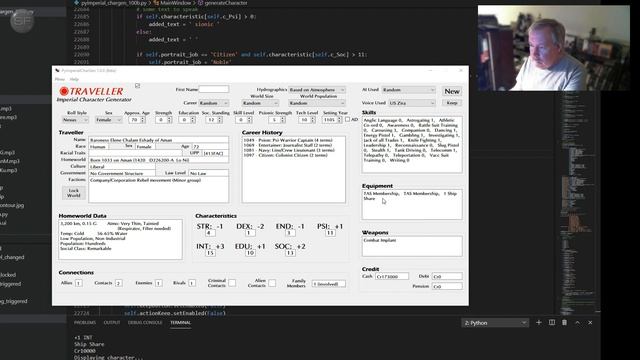Select the 'Citizen: Colonist' career history row

tap(286, 155)
